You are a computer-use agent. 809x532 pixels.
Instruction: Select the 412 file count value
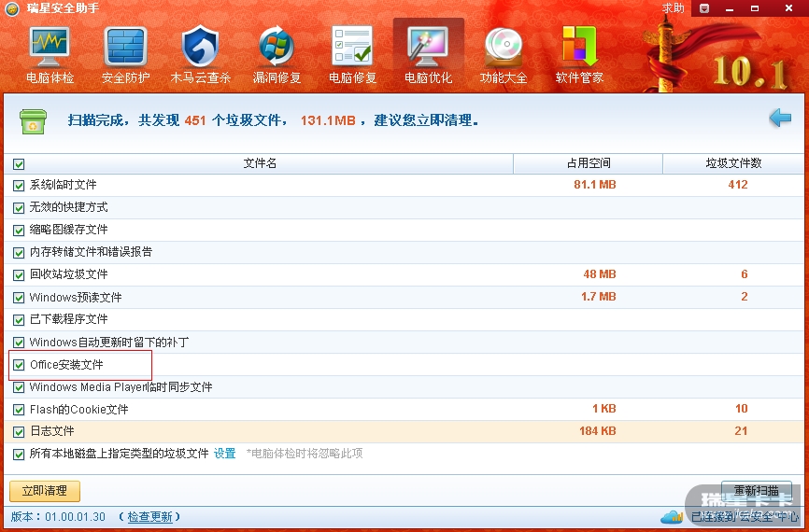[738, 185]
